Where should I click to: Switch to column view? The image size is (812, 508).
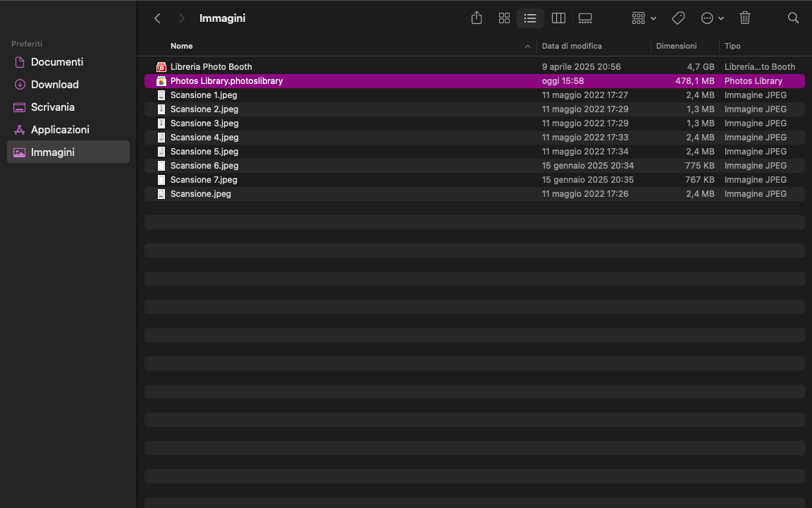tap(558, 18)
